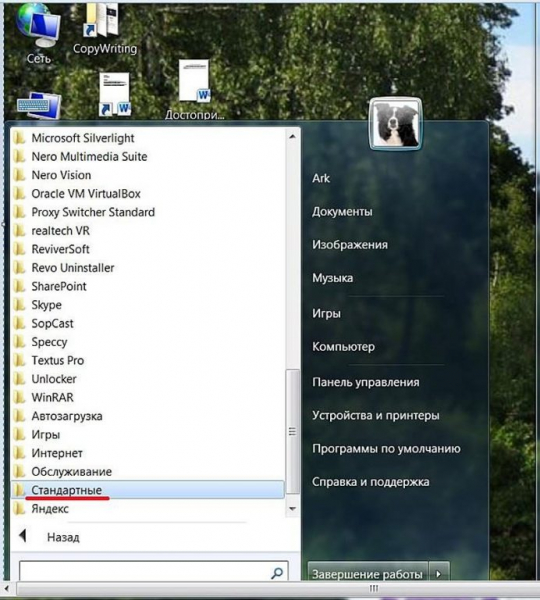540x600 pixels.
Task: Click the folder icon next to SharePoint
Action: [19, 286]
